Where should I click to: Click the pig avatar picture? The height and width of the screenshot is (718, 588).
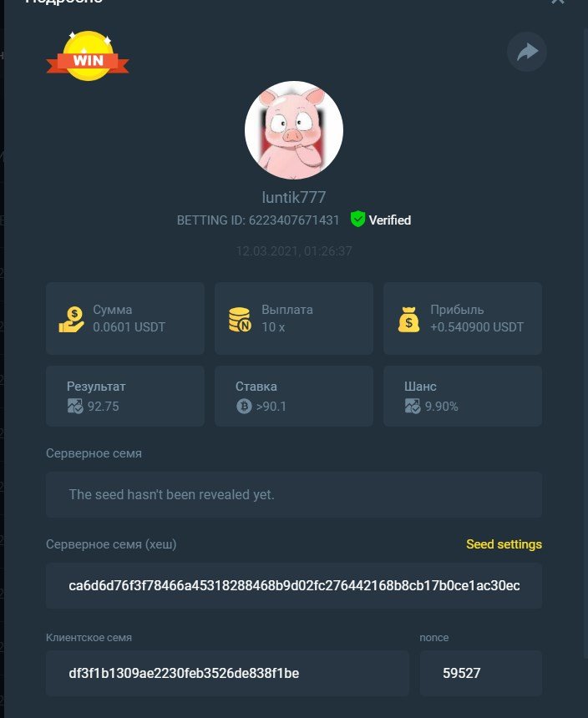(293, 130)
